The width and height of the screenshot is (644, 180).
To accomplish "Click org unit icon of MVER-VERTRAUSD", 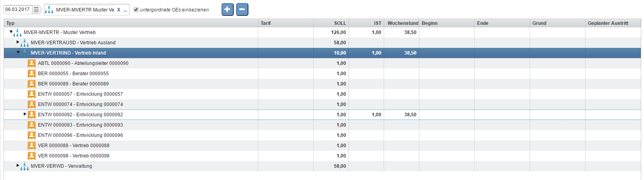I will click(25, 43).
